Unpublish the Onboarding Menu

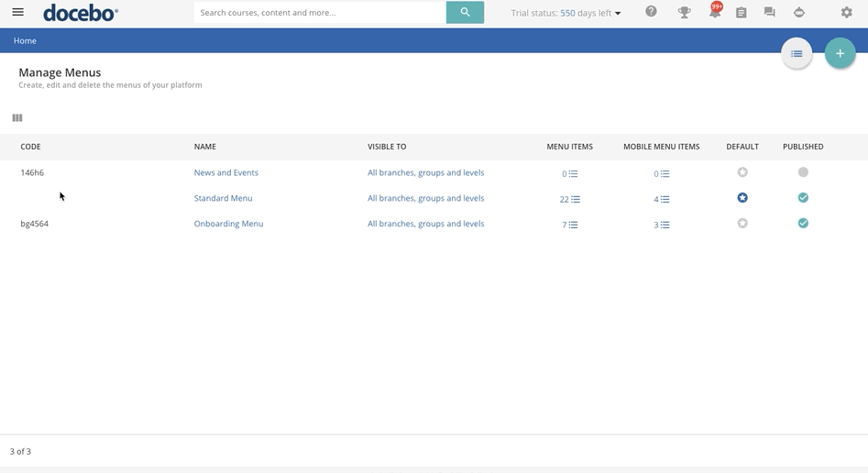tap(803, 223)
